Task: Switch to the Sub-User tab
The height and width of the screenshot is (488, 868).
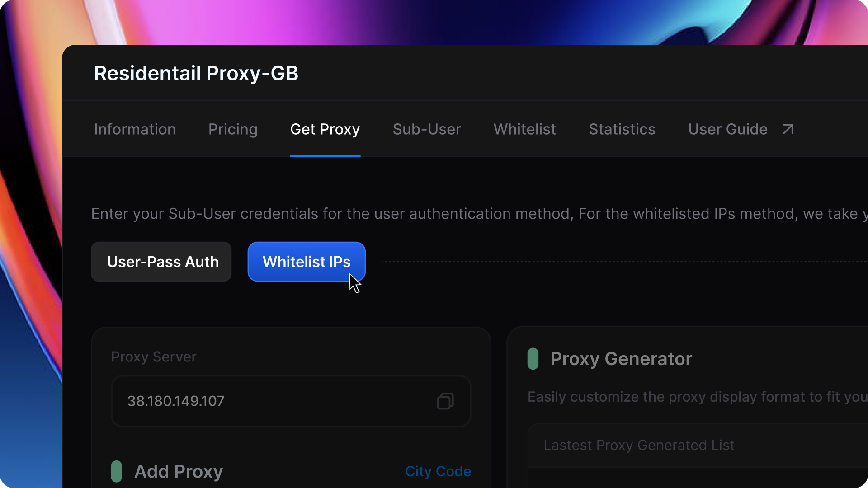Action: pyautogui.click(x=427, y=130)
